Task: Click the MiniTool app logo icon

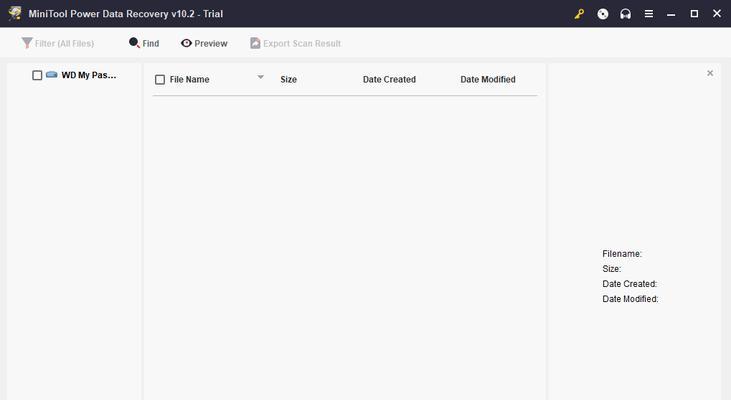Action: pos(14,13)
